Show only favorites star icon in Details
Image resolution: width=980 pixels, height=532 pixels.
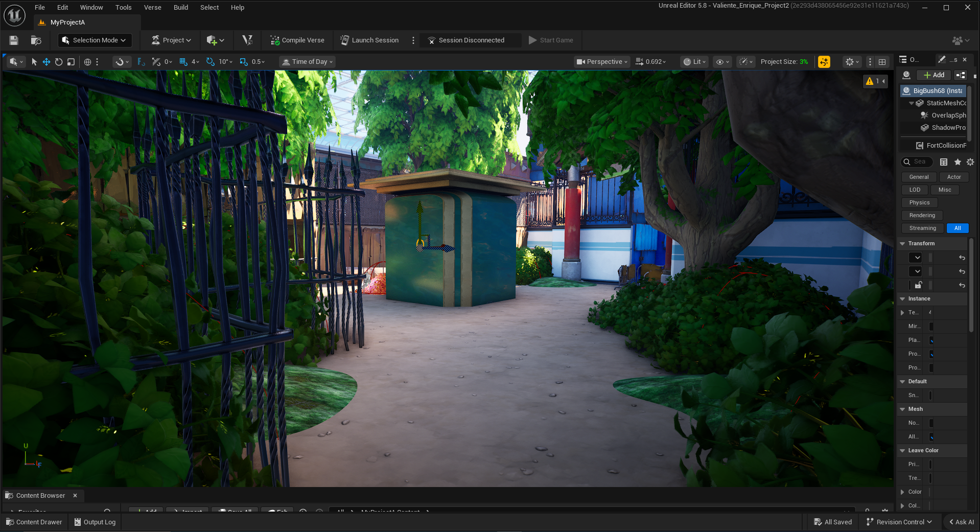pyautogui.click(x=958, y=162)
